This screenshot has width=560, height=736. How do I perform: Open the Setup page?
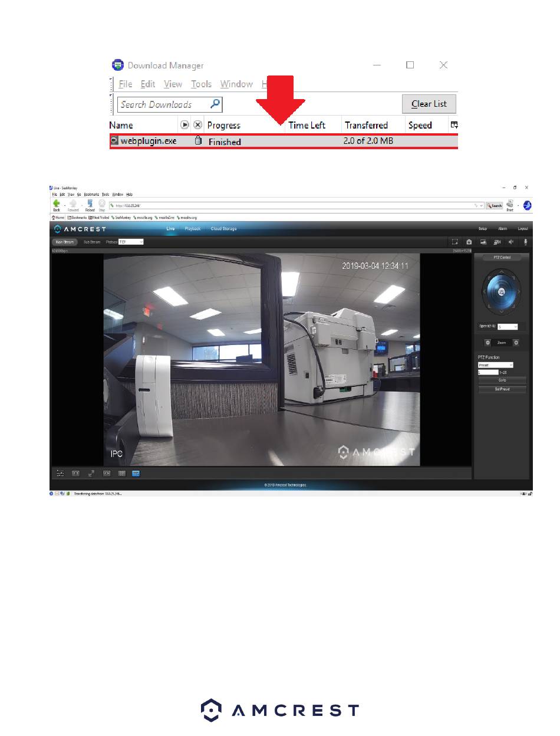[x=483, y=228]
